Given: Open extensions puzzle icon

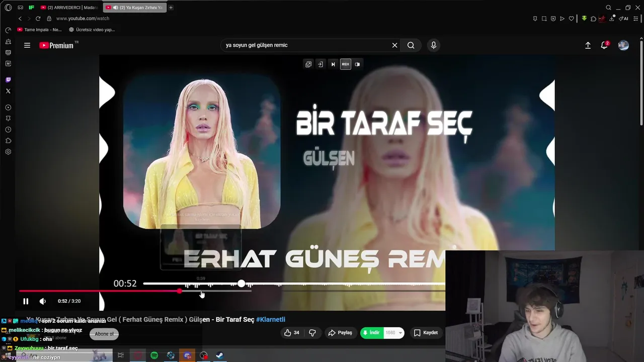Looking at the screenshot, I should tap(593, 19).
